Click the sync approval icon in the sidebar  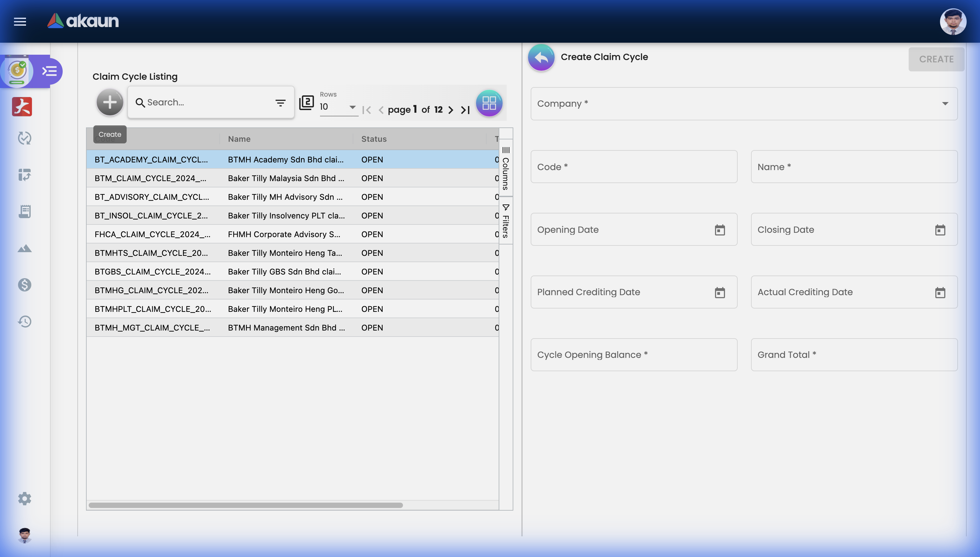[x=24, y=138]
